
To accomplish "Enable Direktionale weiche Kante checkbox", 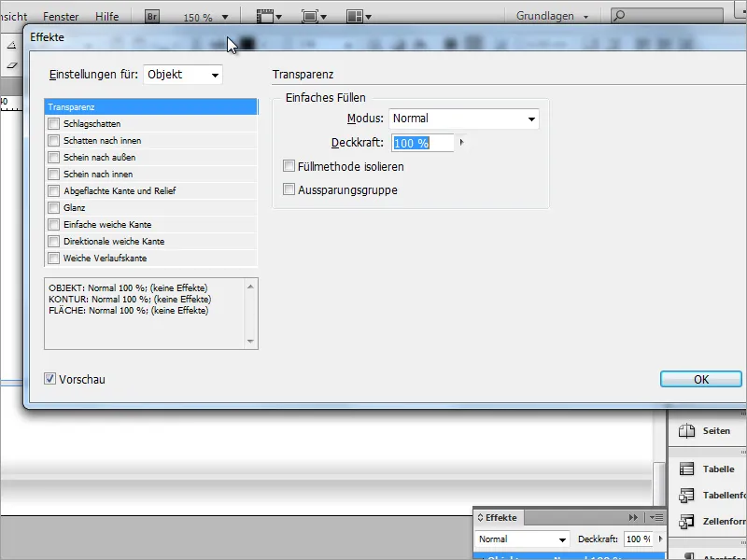I will coord(54,242).
